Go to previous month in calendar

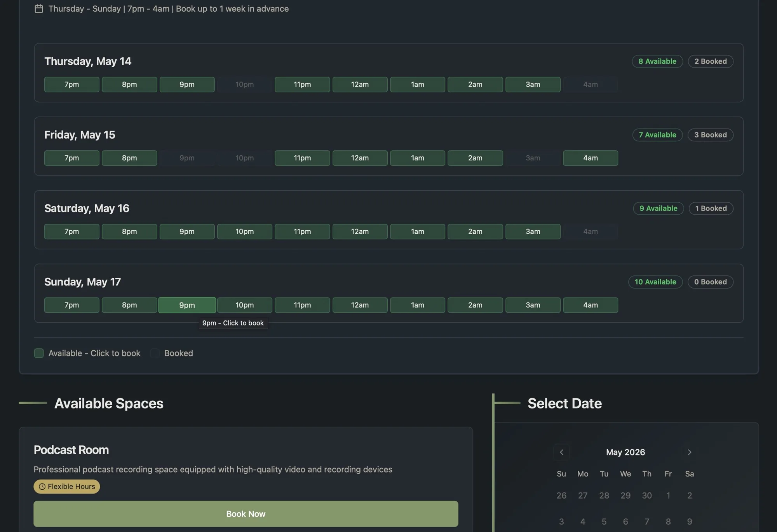pos(561,452)
